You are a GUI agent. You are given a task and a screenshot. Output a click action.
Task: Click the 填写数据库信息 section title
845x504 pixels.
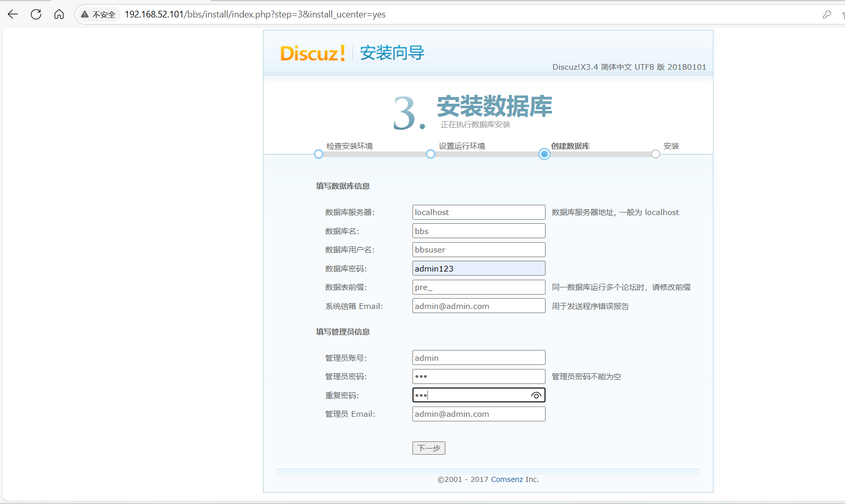point(343,186)
